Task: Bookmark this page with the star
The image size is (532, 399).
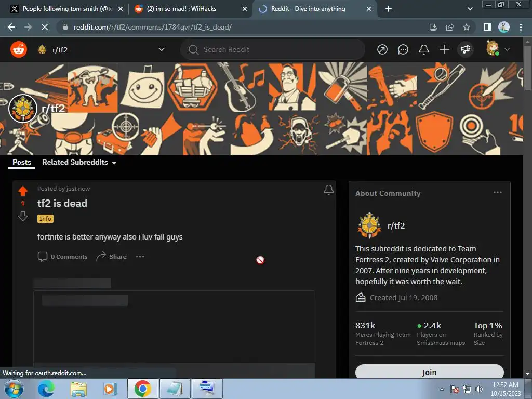Action: 467,27
